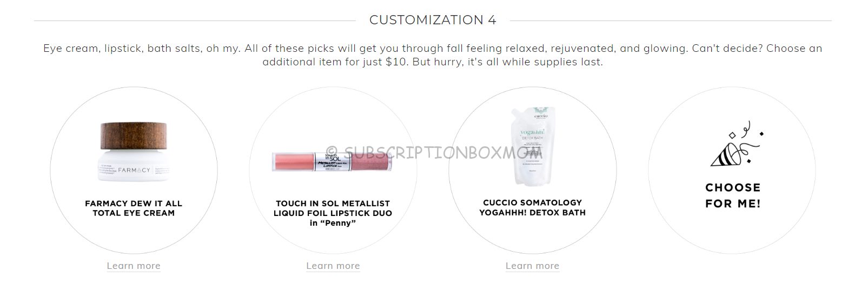
Task: Open Learn more under Touch in Sol lipstick
Action: pyautogui.click(x=333, y=266)
